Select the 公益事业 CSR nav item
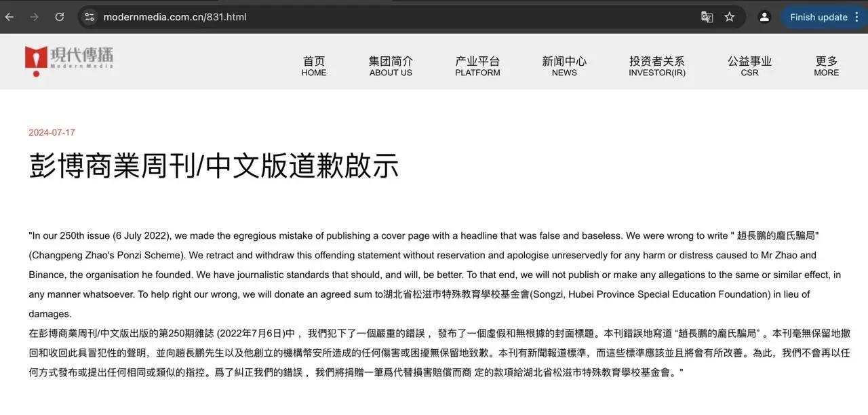 tap(749, 66)
